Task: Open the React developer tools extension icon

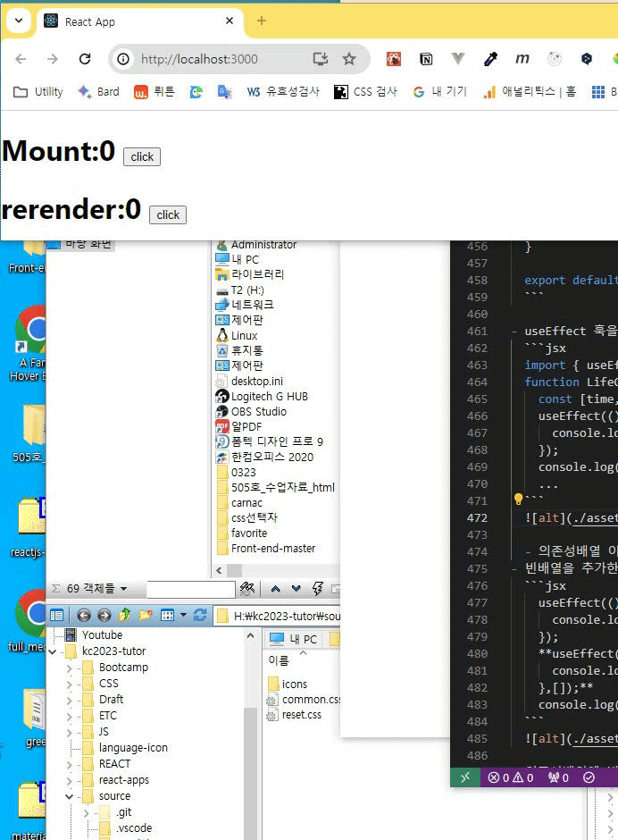Action: click(394, 59)
